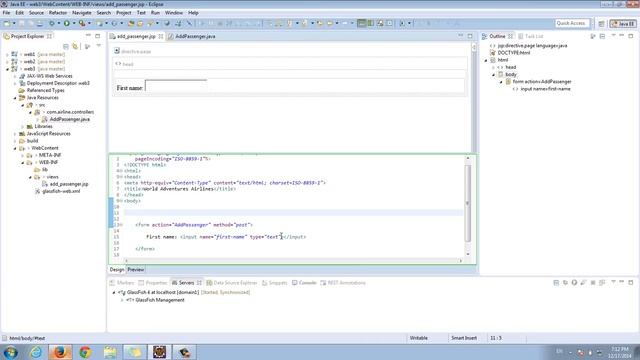
Task: Click the Run (green play) toolbar button
Action: 67,24
